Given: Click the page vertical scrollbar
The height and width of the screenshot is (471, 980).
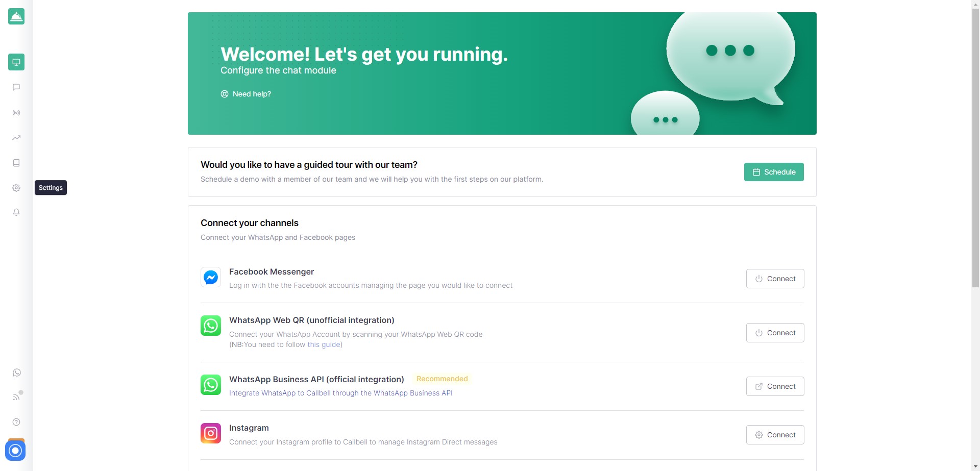Looking at the screenshot, I should click(x=975, y=148).
